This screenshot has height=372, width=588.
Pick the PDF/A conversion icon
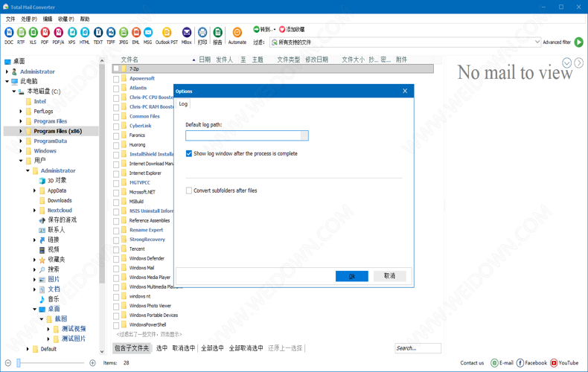coord(58,32)
